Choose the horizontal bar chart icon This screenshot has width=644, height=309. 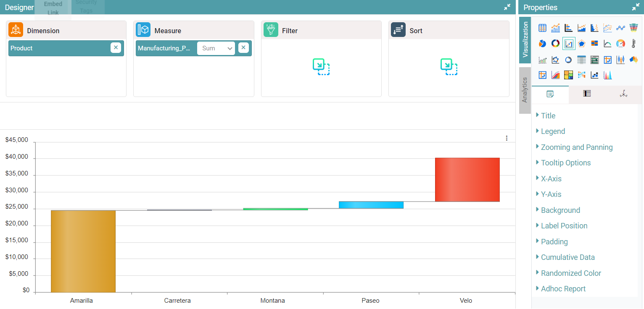pyautogui.click(x=568, y=28)
